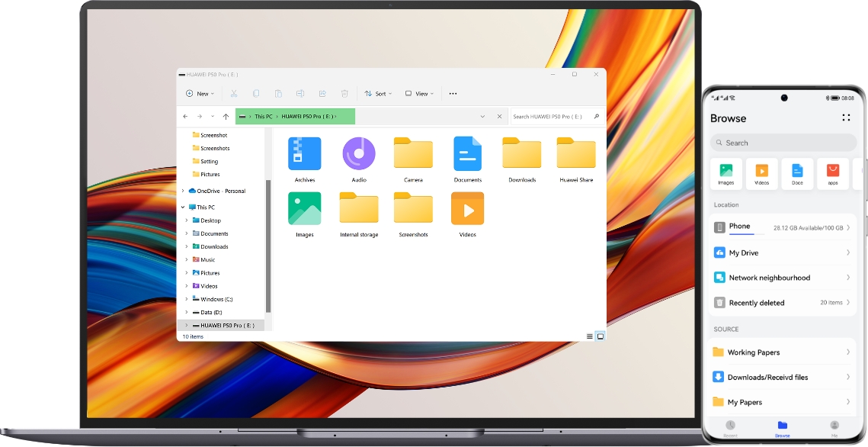Viewport: 868px width, 447px height.
Task: Open the Sort dropdown menu
Action: tap(380, 93)
